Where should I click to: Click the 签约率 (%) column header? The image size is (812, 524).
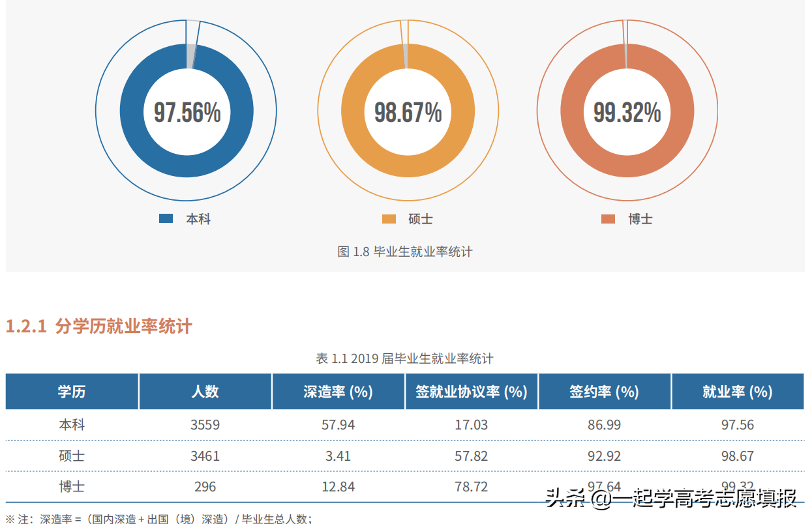pos(605,392)
